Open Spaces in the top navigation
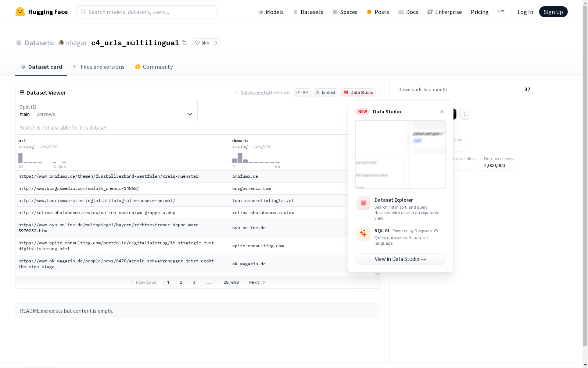The width and height of the screenshot is (588, 368). tap(345, 12)
